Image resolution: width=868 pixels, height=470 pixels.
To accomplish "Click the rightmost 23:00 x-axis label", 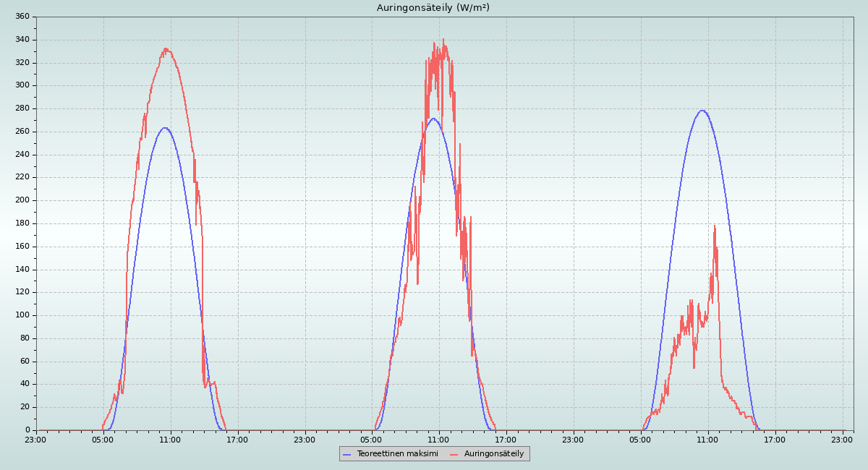I will (842, 440).
